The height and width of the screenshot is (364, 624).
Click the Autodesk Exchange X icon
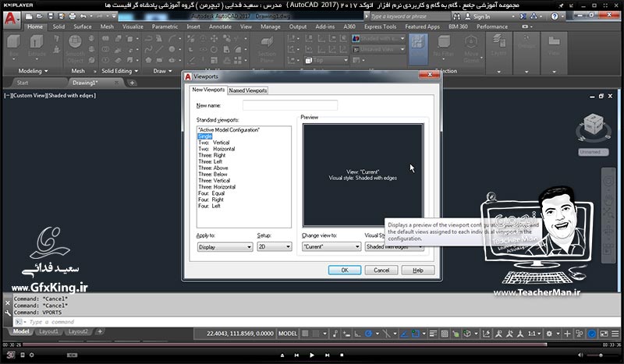tap(523, 16)
